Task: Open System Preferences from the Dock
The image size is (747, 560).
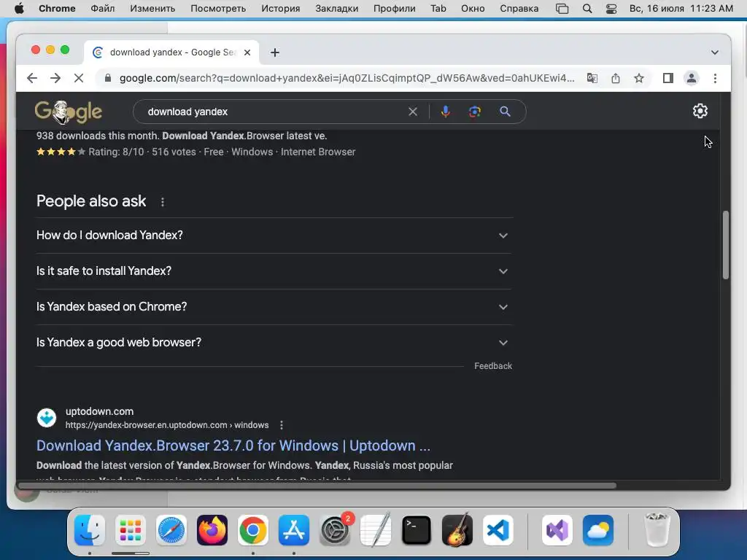Action: [x=334, y=530]
